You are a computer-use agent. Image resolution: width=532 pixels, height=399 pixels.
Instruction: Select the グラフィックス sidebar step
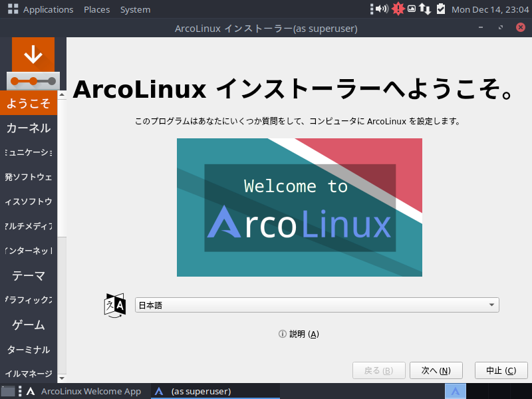pos(29,300)
